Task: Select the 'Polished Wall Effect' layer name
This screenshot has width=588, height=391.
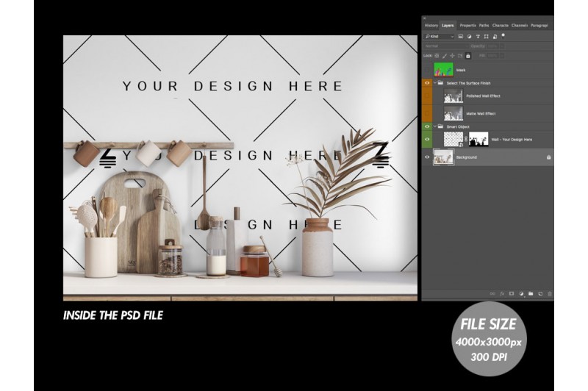Action: (x=483, y=96)
